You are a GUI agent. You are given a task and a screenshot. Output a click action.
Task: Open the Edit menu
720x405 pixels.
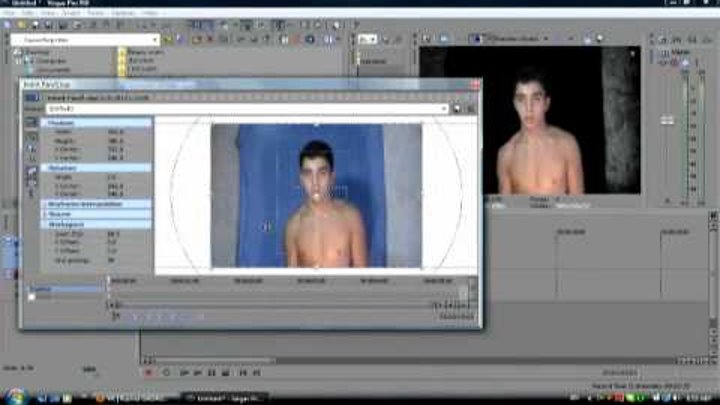(28, 13)
